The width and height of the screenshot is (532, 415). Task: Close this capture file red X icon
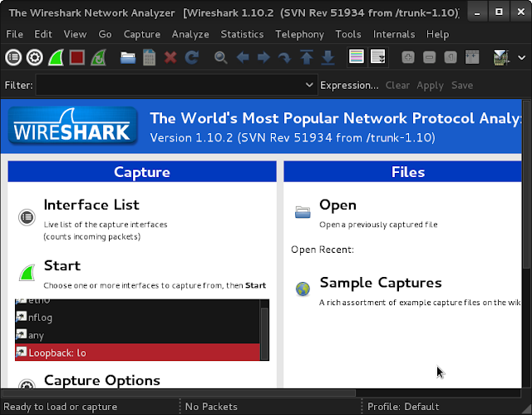click(170, 57)
